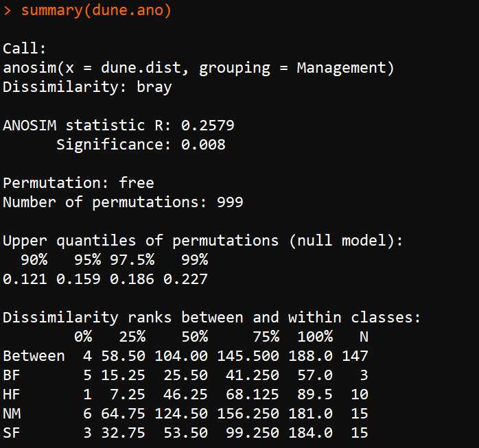Click the N column header
479x448 pixels.
pyautogui.click(x=363, y=337)
